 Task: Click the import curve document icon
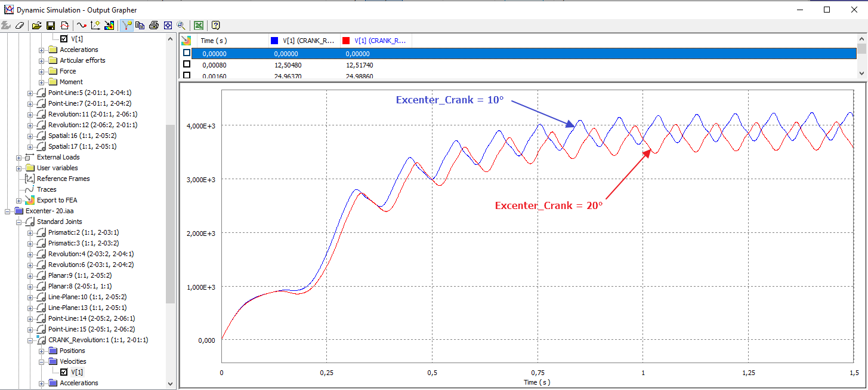click(x=64, y=26)
